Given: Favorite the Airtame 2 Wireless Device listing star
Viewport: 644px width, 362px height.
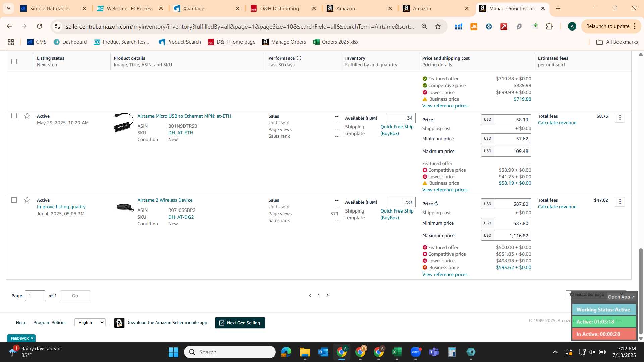Looking at the screenshot, I should (27, 200).
